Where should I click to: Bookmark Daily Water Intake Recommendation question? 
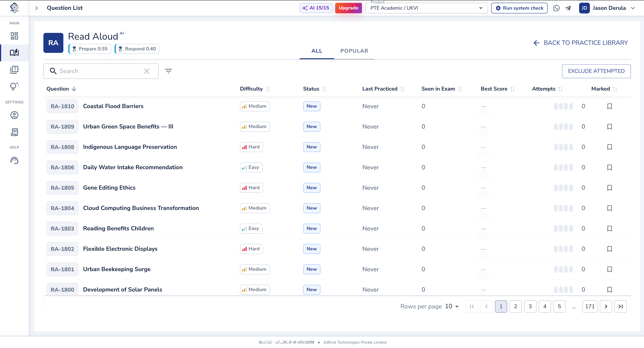click(x=609, y=167)
